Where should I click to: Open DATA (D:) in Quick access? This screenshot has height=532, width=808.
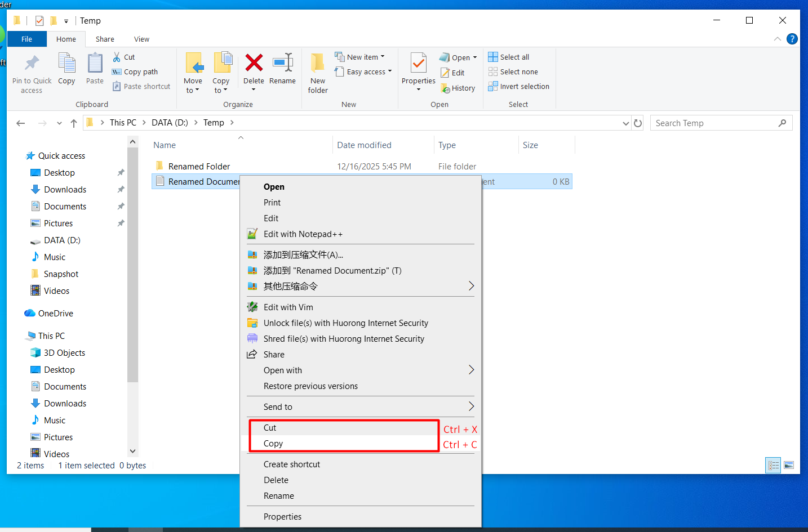pyautogui.click(x=62, y=240)
